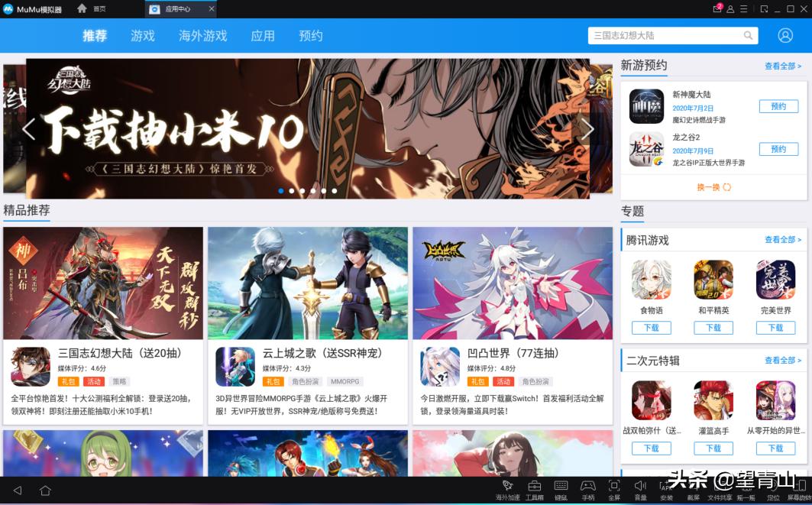Open the 三国志幻想大陆 card banner image

103,283
